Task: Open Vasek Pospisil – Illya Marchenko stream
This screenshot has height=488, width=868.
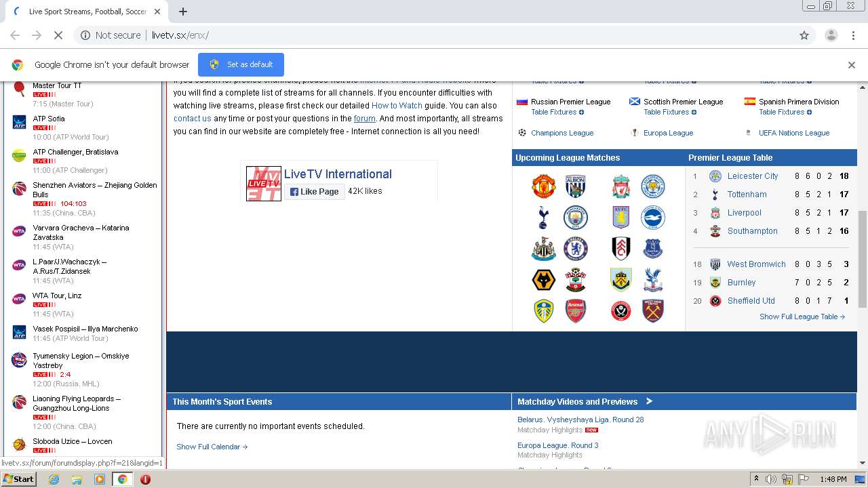Action: tap(85, 329)
